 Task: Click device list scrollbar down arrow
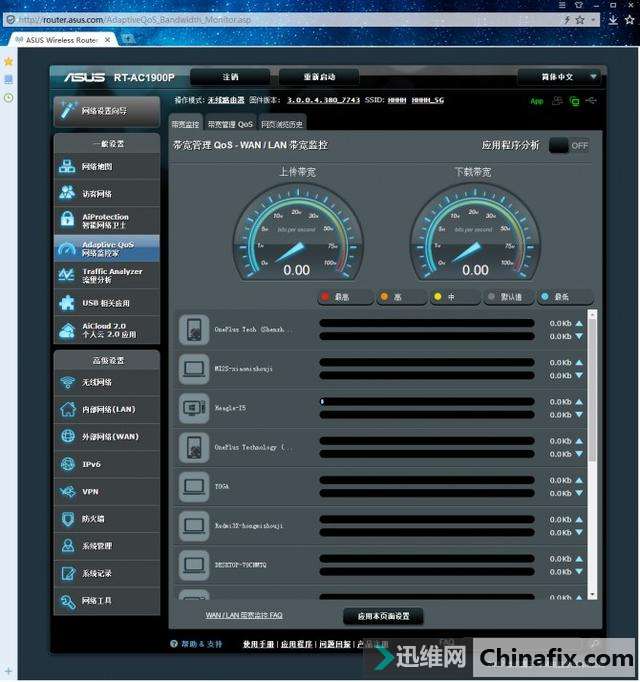click(x=592, y=595)
